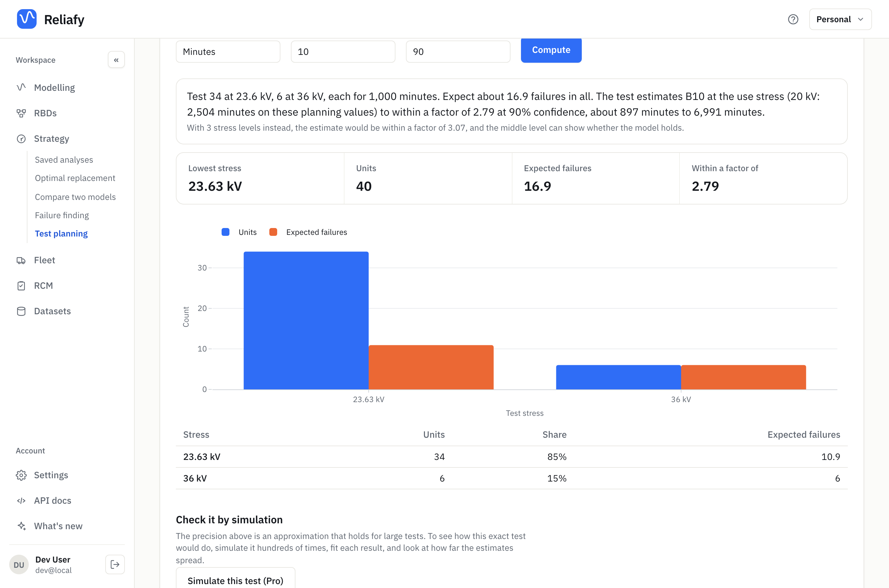Screen dimensions: 889x588
Task: Click the input field containing 90
Action: [x=458, y=52]
